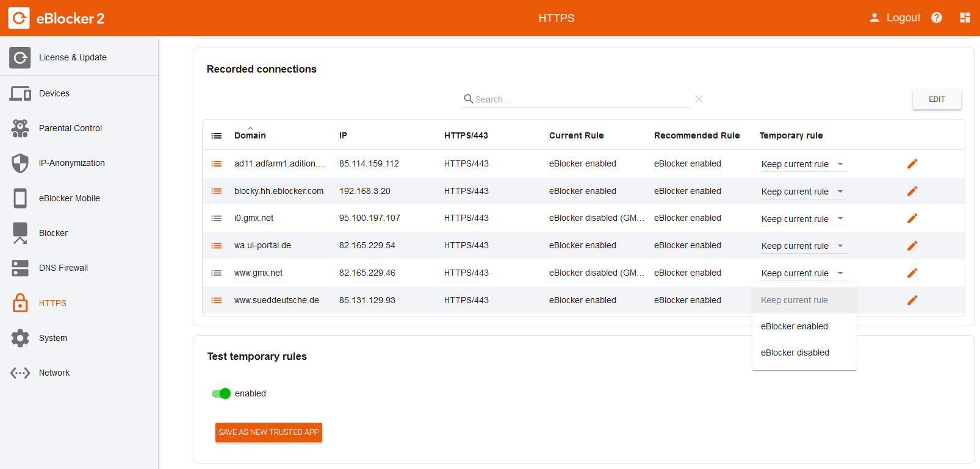Edit the wa.ui-portal.de row with pencil icon
The image size is (980, 469).
(912, 246)
